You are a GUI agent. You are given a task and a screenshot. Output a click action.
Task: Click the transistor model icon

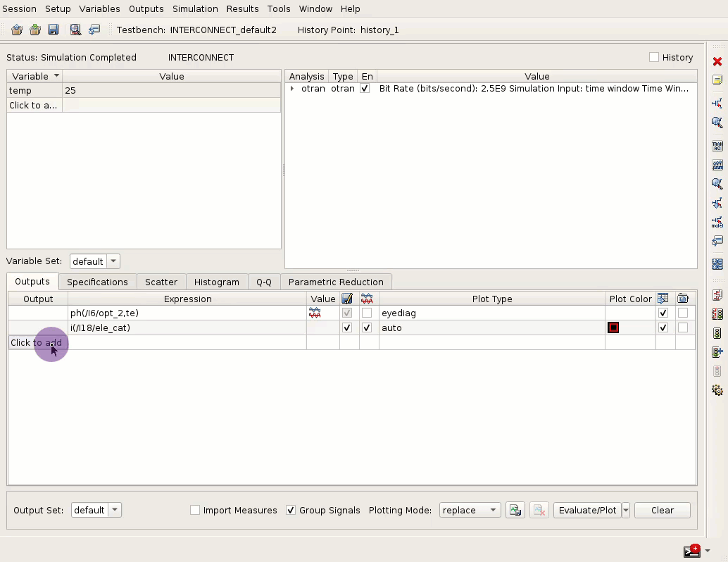tap(717, 222)
